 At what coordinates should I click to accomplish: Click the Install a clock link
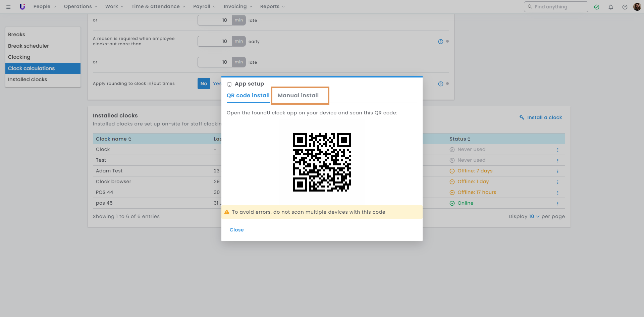tap(544, 117)
